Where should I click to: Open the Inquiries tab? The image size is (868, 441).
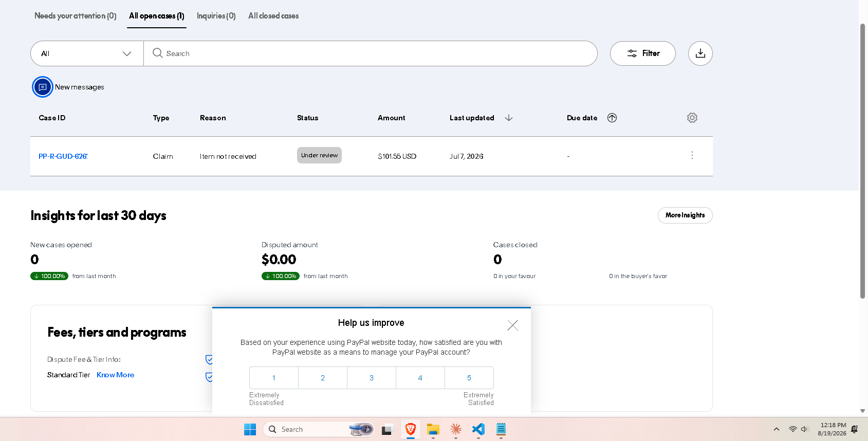coord(216,16)
